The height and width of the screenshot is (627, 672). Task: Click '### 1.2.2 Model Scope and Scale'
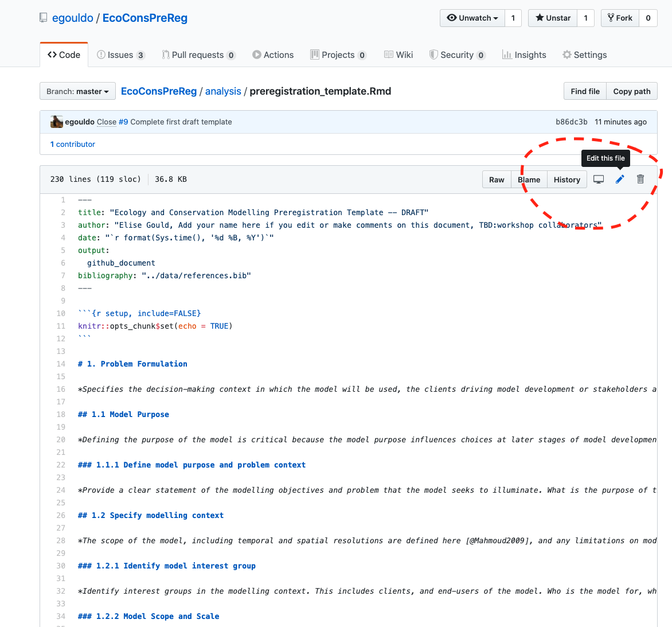[149, 616]
